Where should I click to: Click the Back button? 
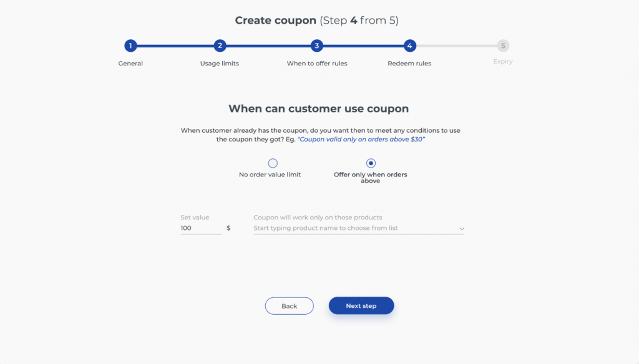click(290, 306)
